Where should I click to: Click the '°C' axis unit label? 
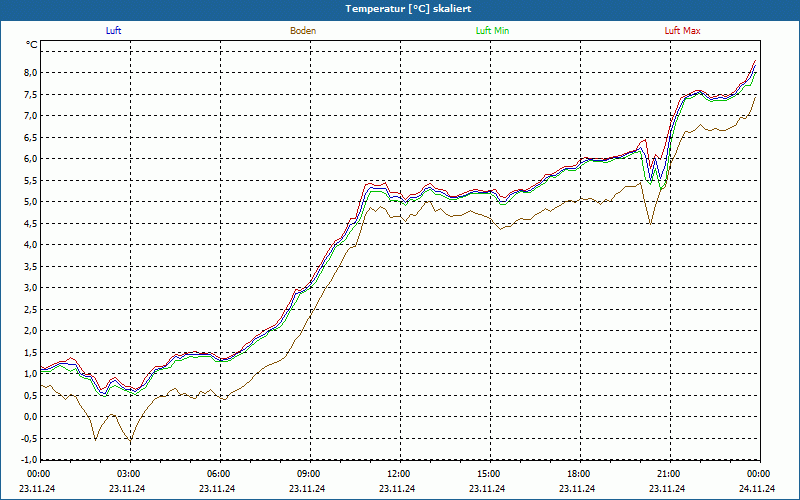(x=32, y=45)
